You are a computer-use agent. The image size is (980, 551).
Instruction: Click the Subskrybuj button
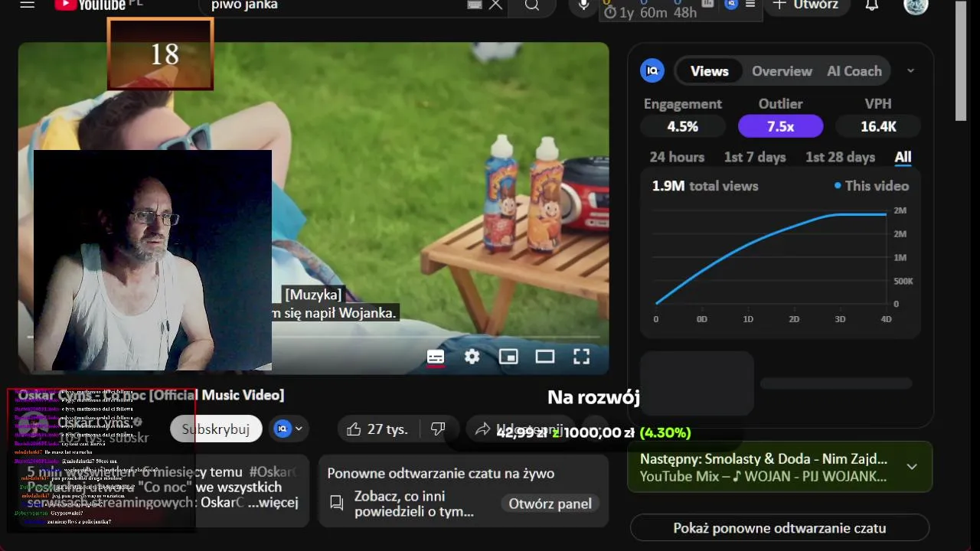[x=216, y=429]
